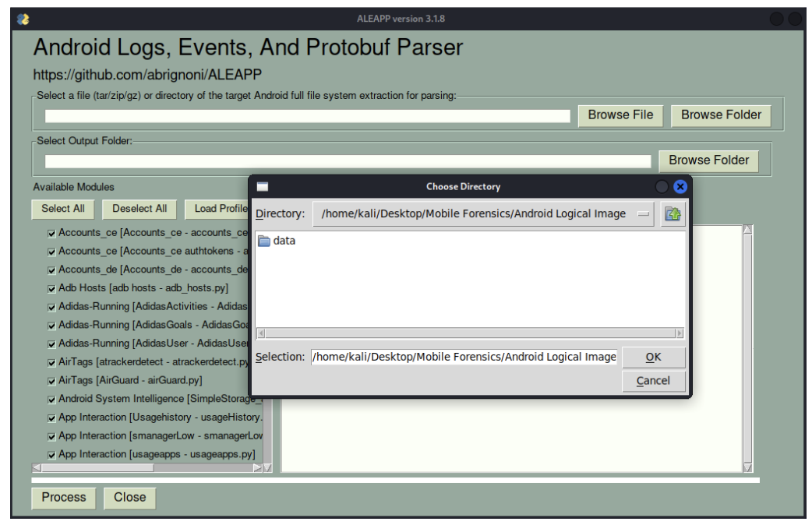Click the Load Profile button
The width and height of the screenshot is (812, 525).
pos(221,209)
